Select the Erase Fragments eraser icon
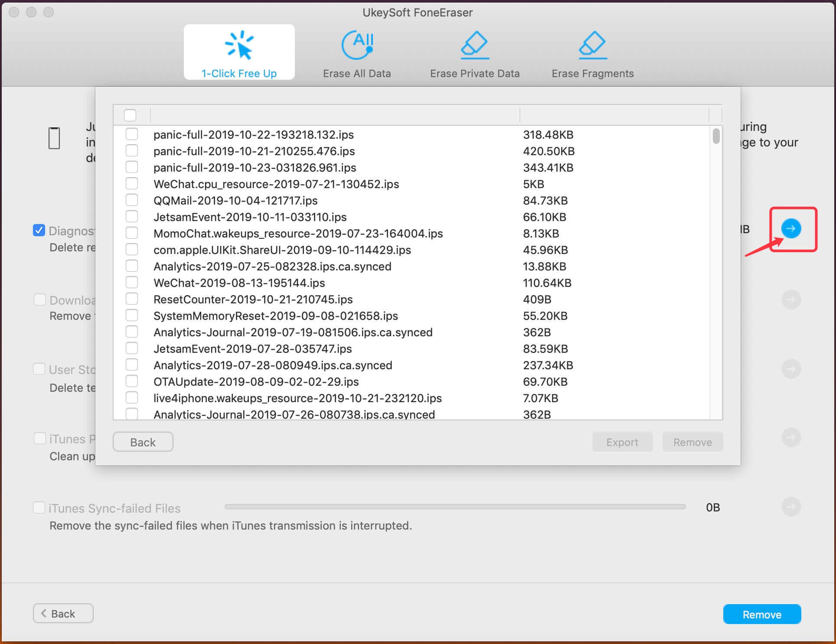 point(593,45)
